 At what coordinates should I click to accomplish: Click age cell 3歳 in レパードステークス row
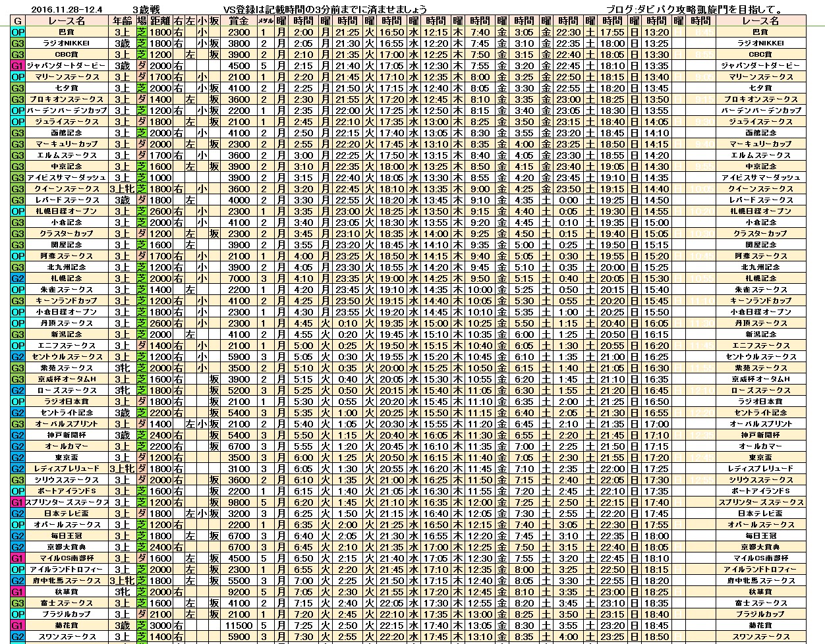click(x=122, y=200)
